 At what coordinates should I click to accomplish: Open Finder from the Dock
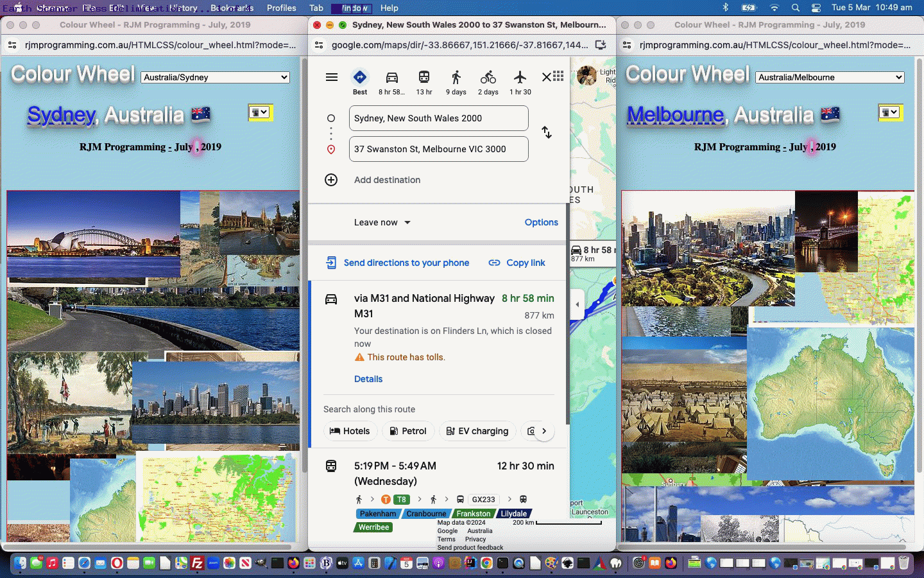[x=20, y=563]
